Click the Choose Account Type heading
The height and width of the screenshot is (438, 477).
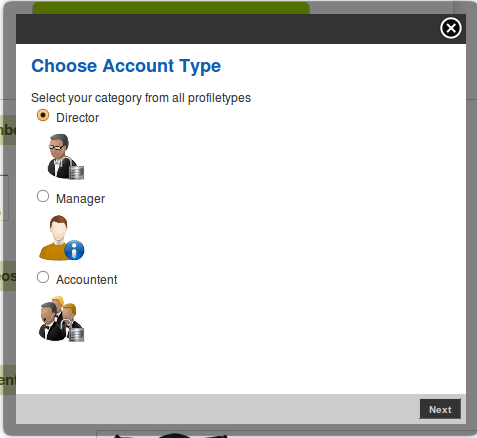(x=126, y=66)
